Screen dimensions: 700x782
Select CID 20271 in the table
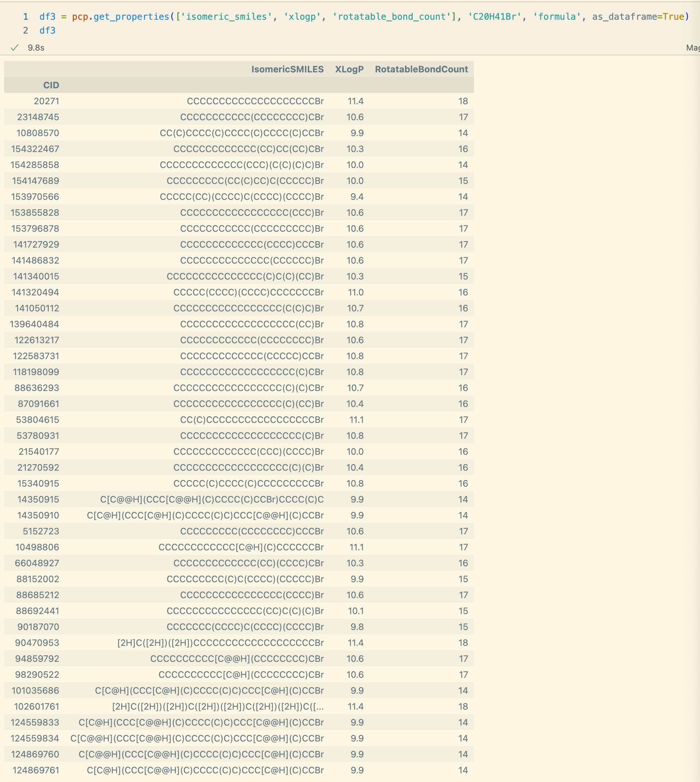tap(46, 101)
